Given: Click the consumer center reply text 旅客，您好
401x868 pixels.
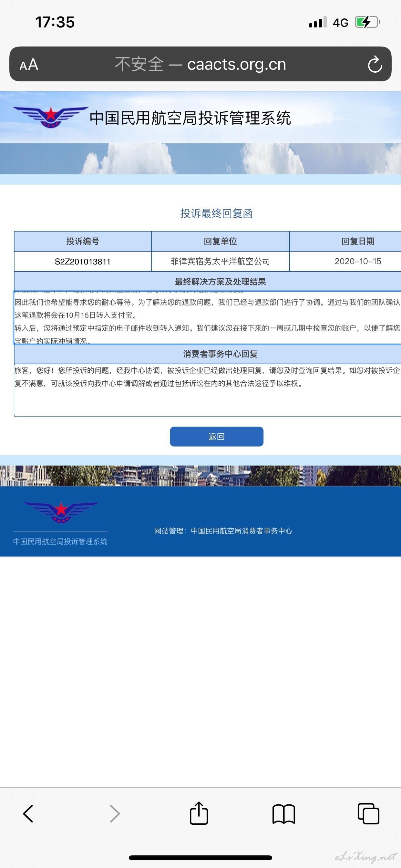Looking at the screenshot, I should 208,377.
